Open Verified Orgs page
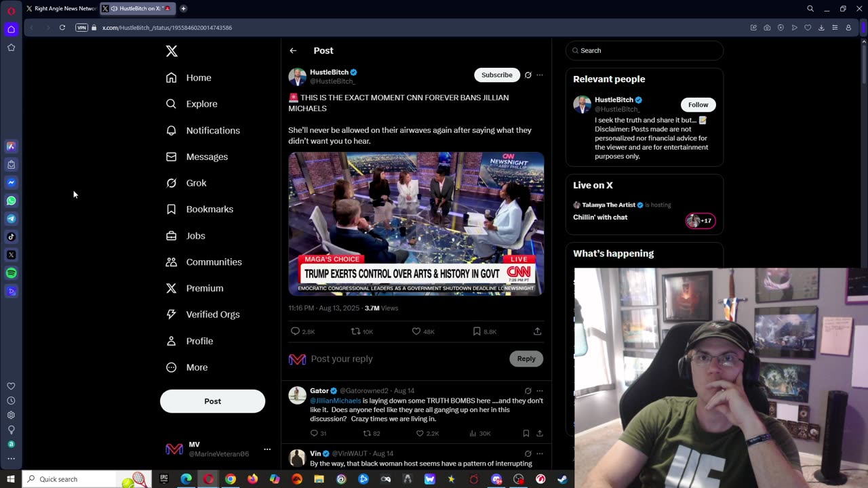 click(203, 314)
